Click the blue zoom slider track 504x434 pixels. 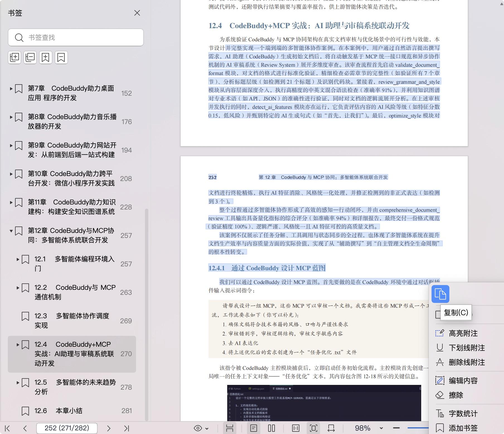click(x=418, y=428)
